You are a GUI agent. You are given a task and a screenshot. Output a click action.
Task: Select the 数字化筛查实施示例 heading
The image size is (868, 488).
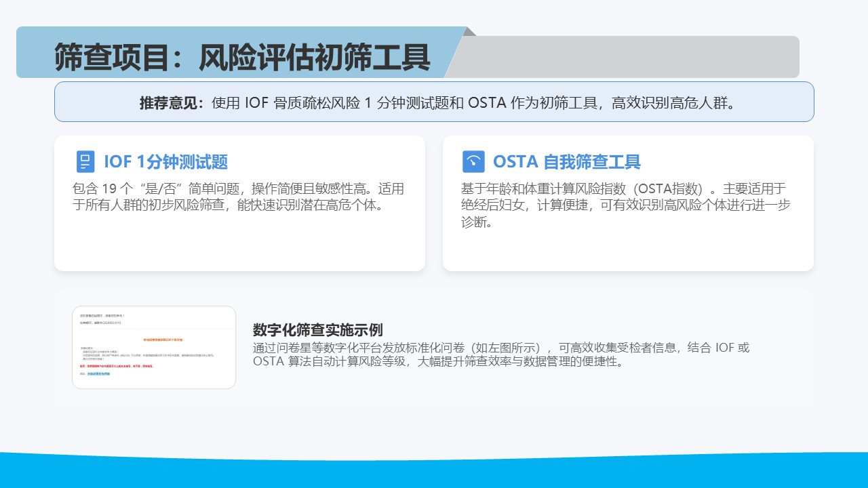(317, 330)
